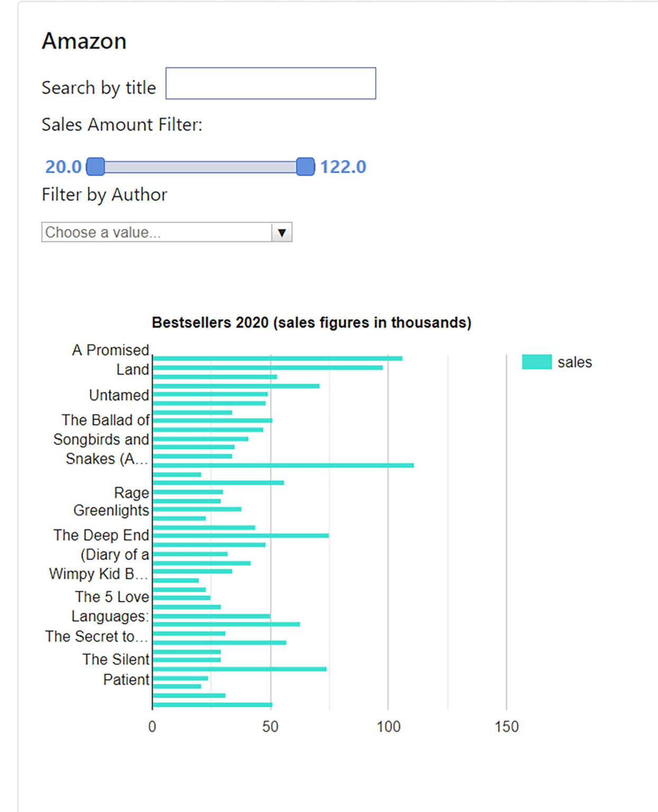Click the longest sales bar in chart
Viewport: 658px width, 812px height.
click(x=283, y=465)
